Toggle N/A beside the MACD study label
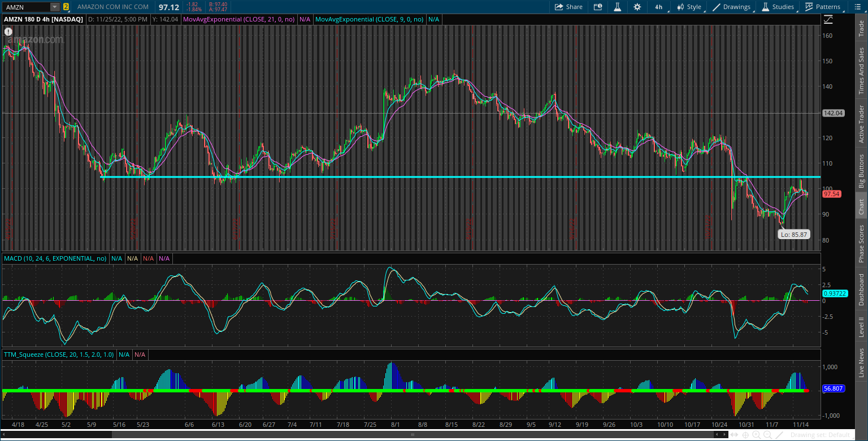868x441 pixels. (x=117, y=258)
